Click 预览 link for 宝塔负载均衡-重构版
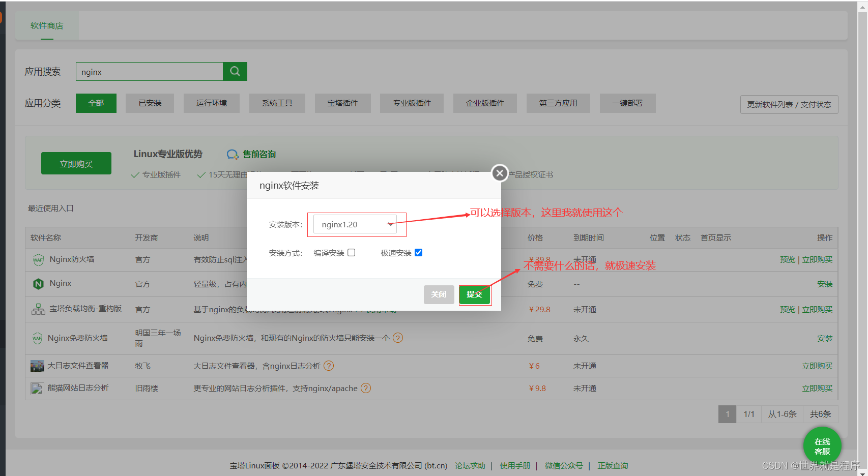Screen dimensions: 868x476 [788, 309]
